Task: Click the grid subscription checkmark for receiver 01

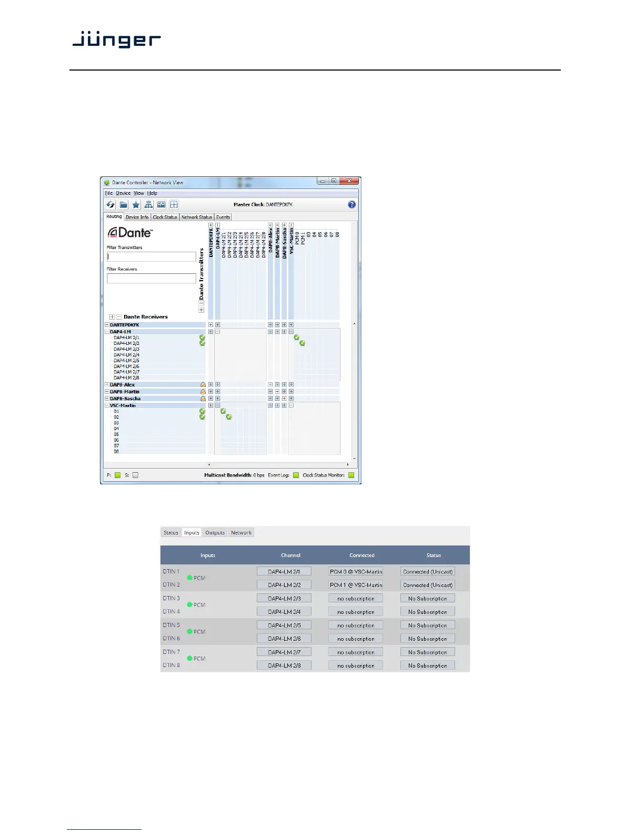Action: 223,411
